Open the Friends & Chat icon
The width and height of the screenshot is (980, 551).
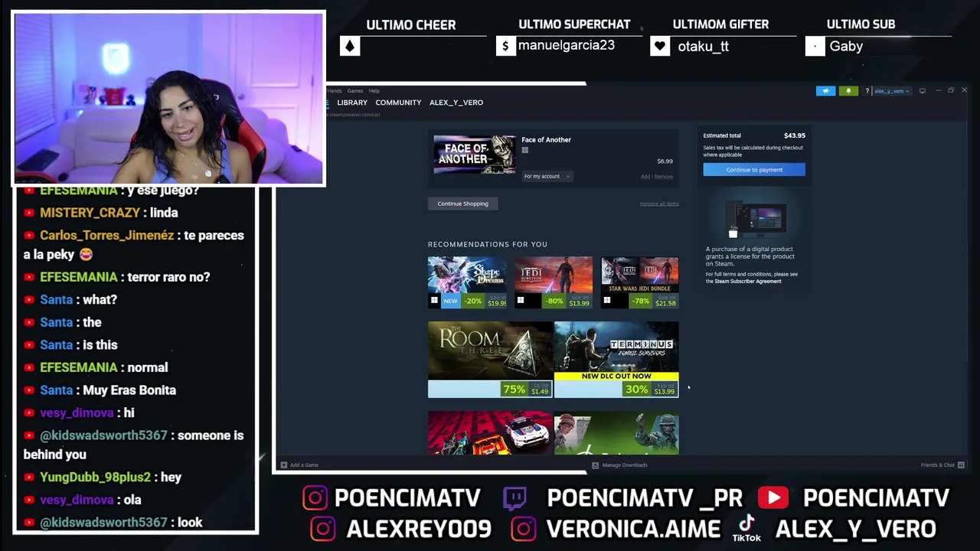tap(961, 465)
